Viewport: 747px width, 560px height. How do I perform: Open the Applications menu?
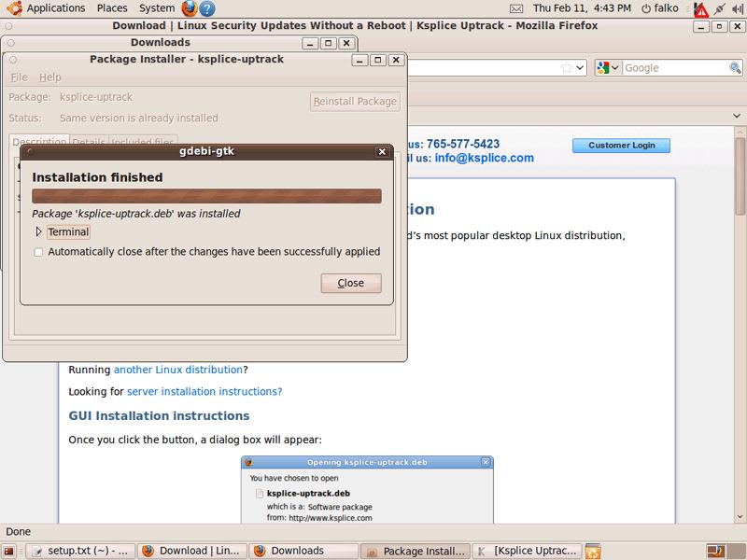coord(54,8)
